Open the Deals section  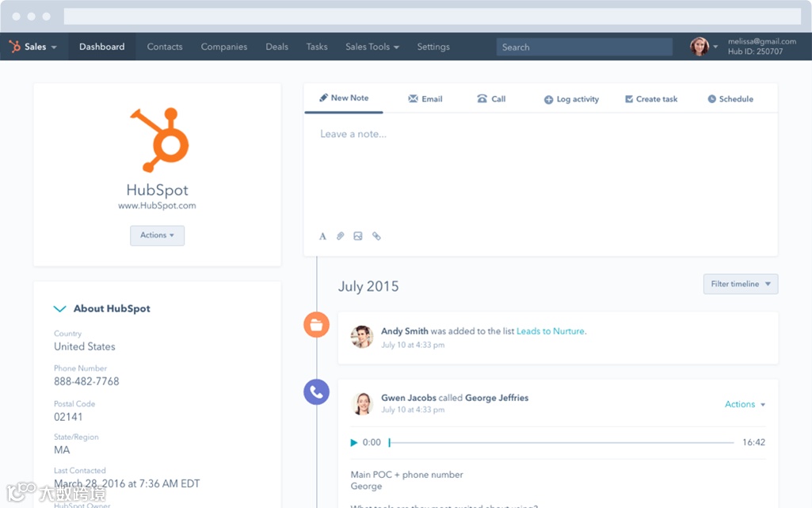[x=277, y=47]
